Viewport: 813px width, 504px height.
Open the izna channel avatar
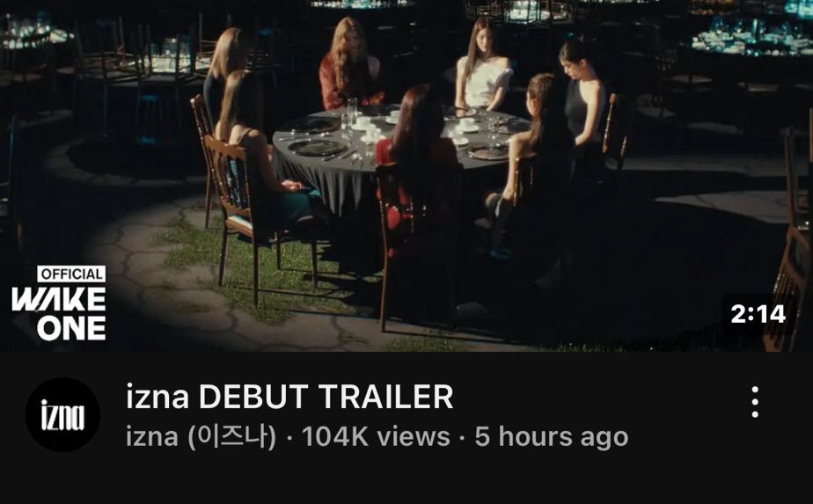tap(62, 414)
